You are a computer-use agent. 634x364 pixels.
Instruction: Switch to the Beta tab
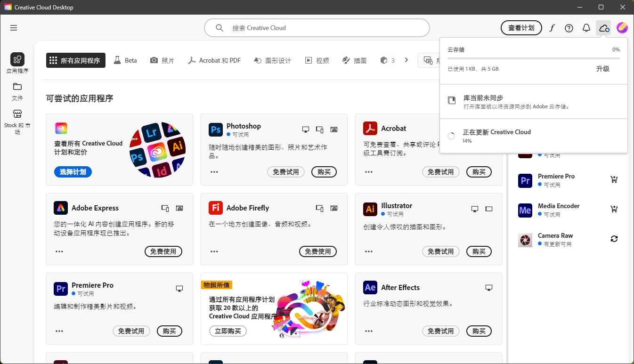[125, 60]
